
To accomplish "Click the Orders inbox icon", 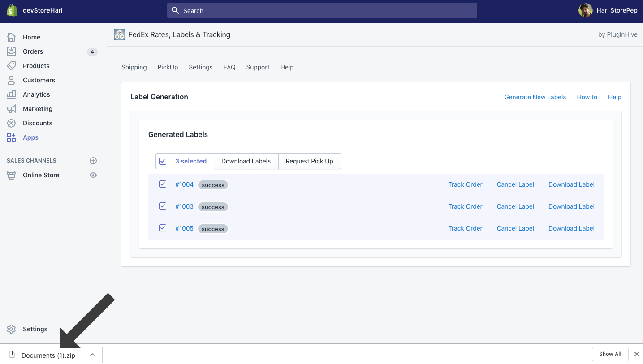I will tap(11, 51).
